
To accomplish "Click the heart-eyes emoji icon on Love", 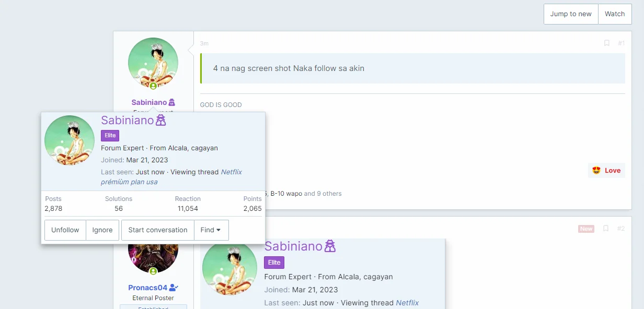I will (x=596, y=170).
